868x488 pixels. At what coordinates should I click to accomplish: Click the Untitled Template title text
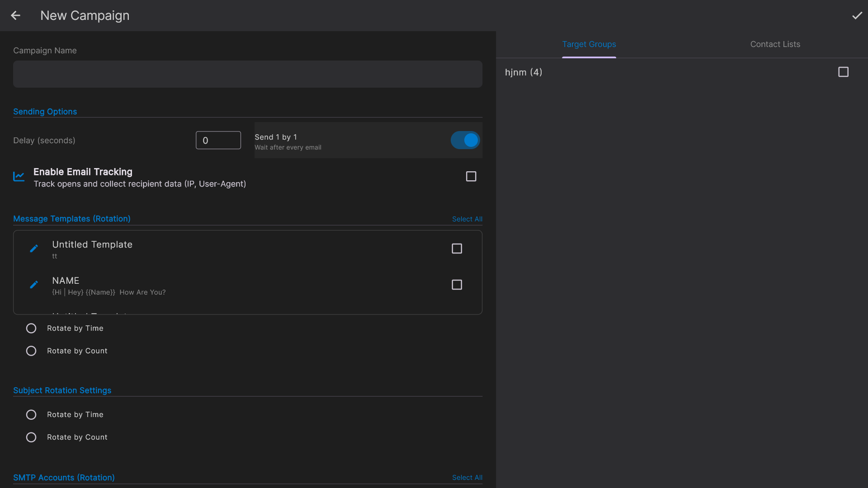click(92, 244)
